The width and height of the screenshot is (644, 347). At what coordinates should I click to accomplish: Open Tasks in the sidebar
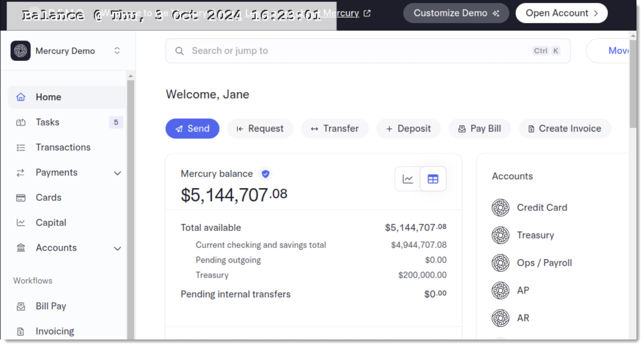[x=47, y=122]
